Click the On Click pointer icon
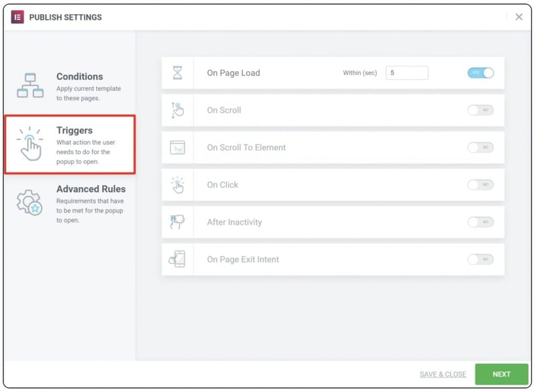This screenshot has height=392, width=537. point(177,185)
